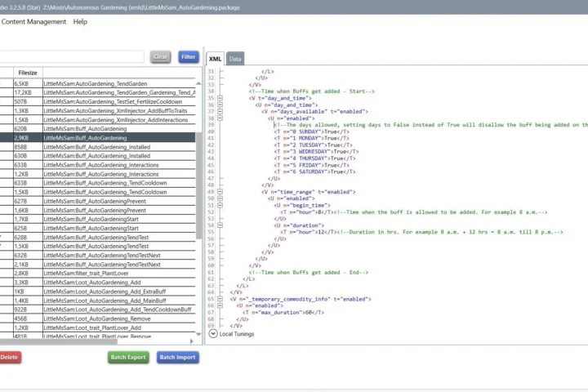The height and width of the screenshot is (392, 588).
Task: Select the 6,5KB AutoGardening_TendGarden row
Action: (97, 83)
